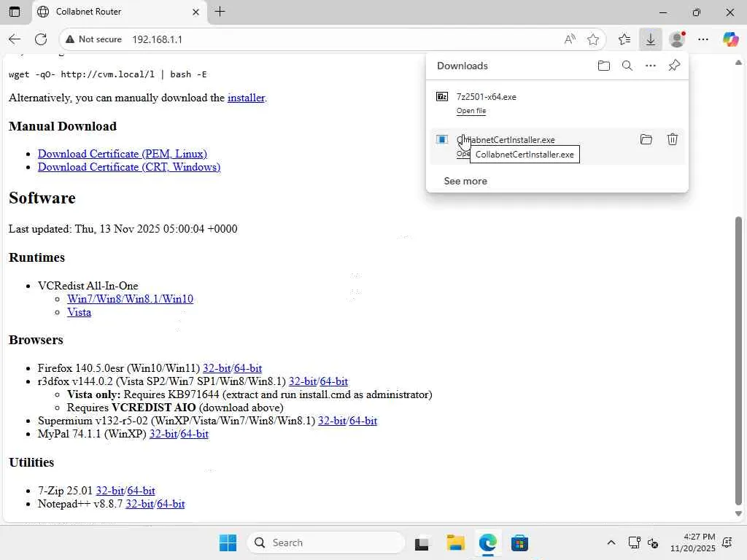Image resolution: width=747 pixels, height=560 pixels.
Task: Launch Copilot from the toolbar icon
Action: [730, 39]
